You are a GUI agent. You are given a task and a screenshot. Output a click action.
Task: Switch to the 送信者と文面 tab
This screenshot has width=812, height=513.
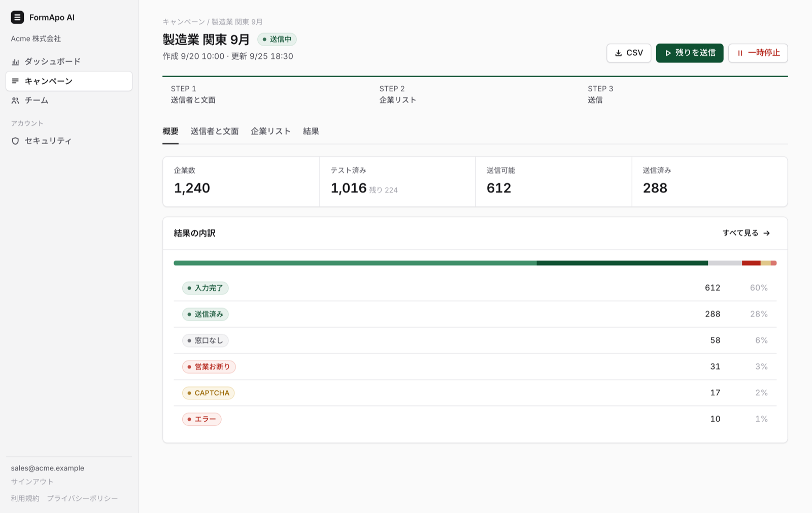point(215,131)
